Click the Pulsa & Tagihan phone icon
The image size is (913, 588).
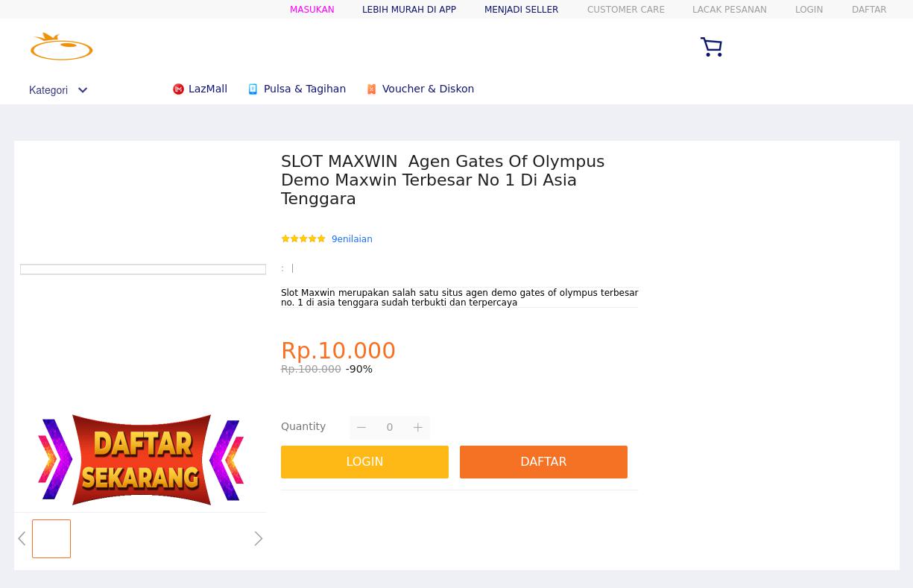[253, 89]
